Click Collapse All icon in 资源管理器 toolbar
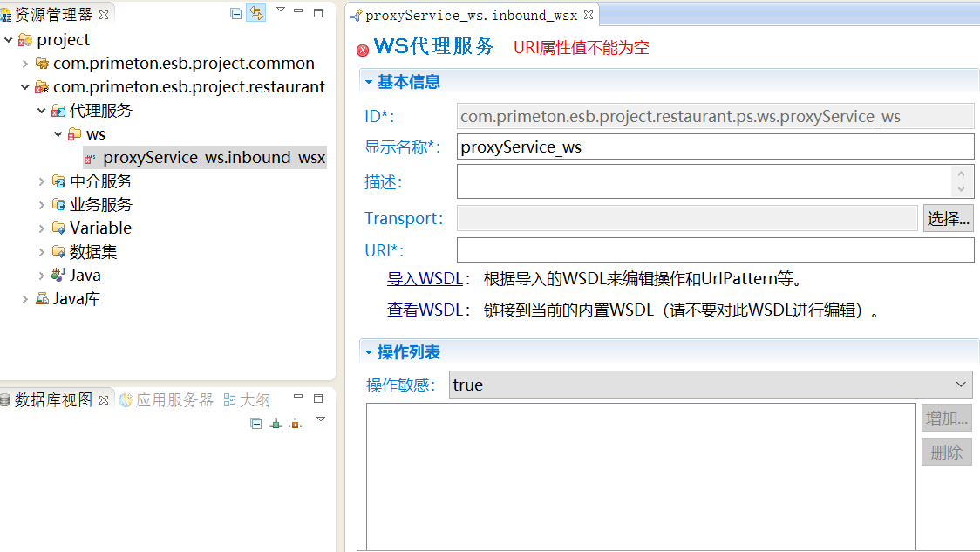The image size is (980, 552). 236,13
